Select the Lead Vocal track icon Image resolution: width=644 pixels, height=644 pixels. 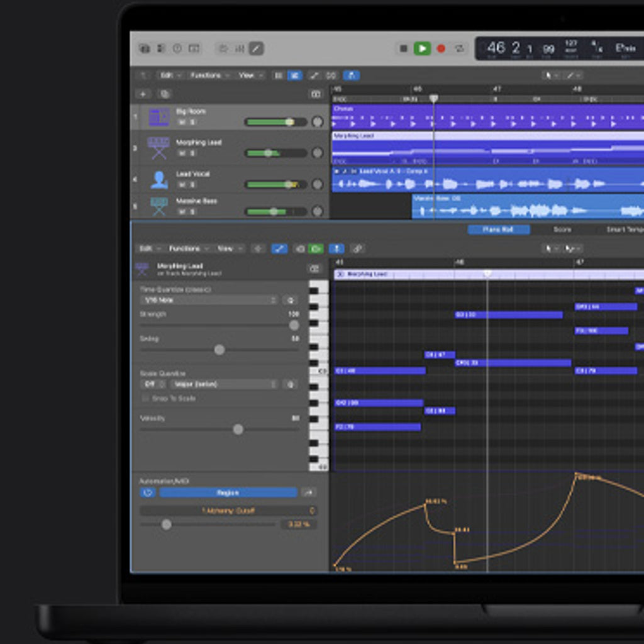[x=159, y=179]
